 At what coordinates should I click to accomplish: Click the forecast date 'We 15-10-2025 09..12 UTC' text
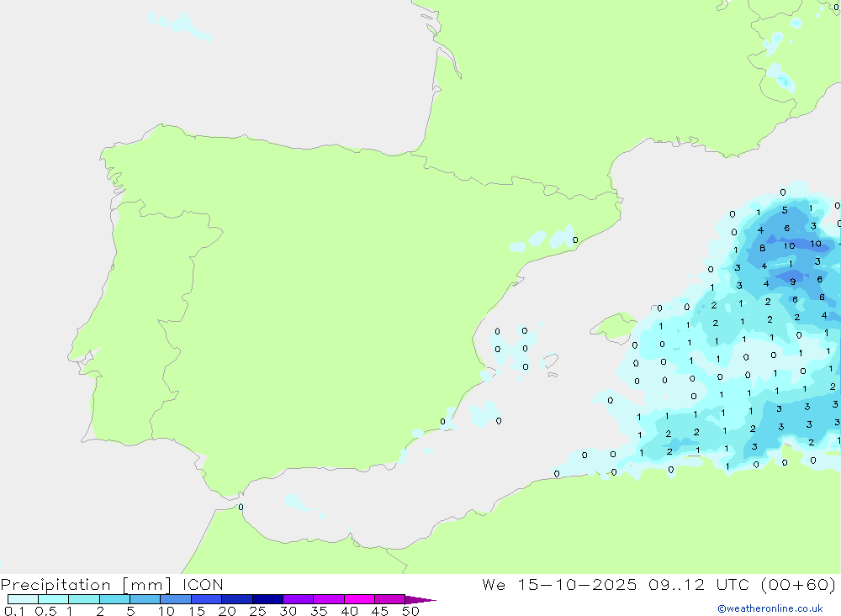[616, 584]
